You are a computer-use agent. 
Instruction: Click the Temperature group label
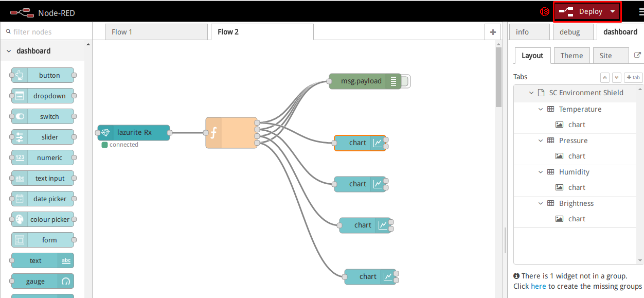coord(580,109)
